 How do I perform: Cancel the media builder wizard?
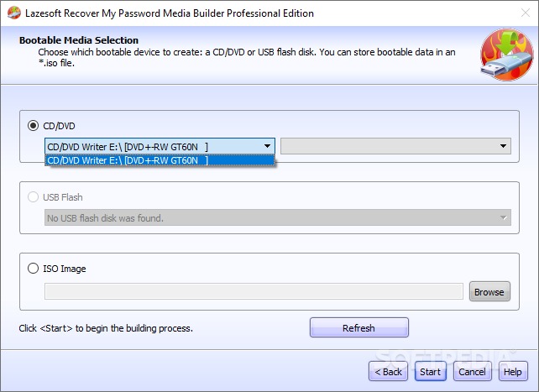pos(472,371)
